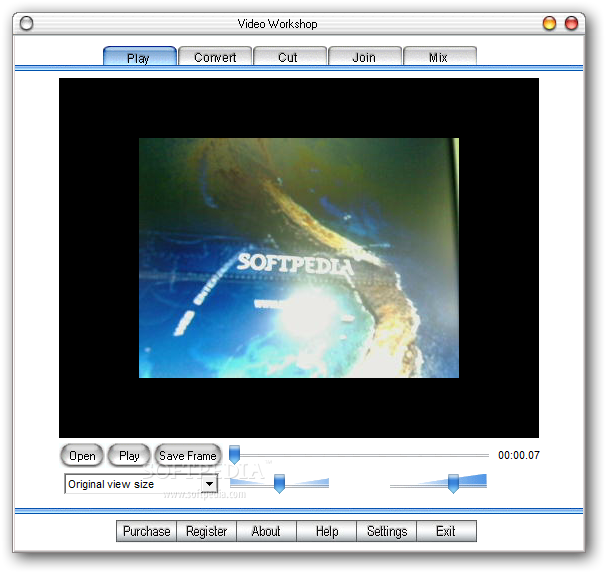The height and width of the screenshot is (573, 606).
Task: Exit the application via Exit button
Action: click(446, 531)
